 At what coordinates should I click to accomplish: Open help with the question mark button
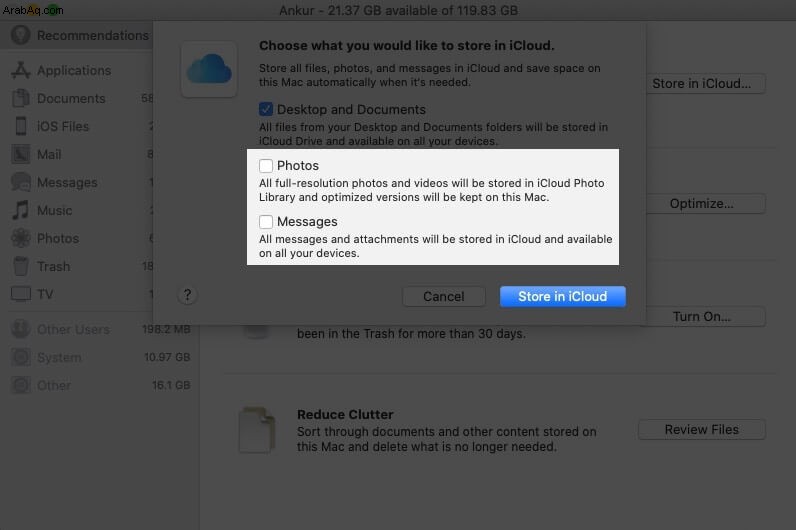(187, 295)
